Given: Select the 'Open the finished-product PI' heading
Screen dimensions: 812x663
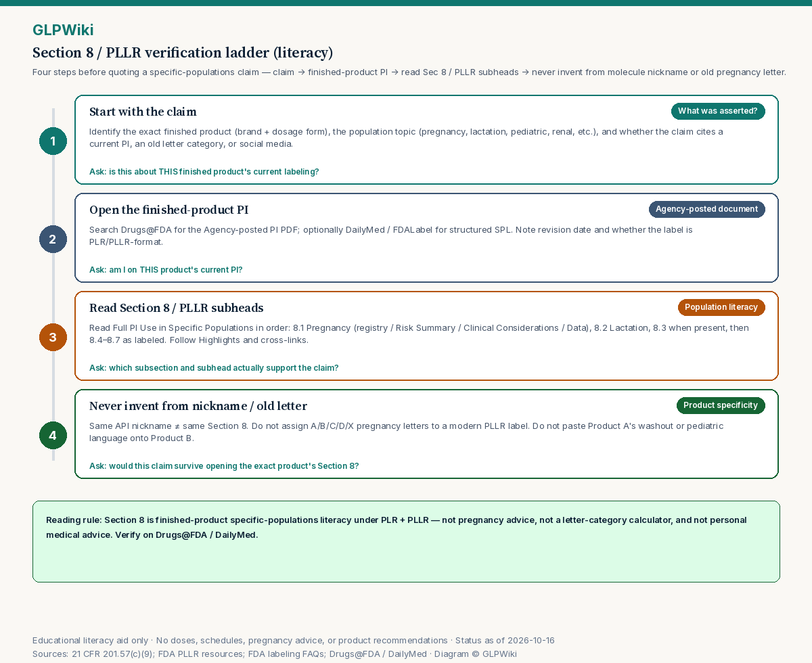Looking at the screenshot, I should pos(168,210).
